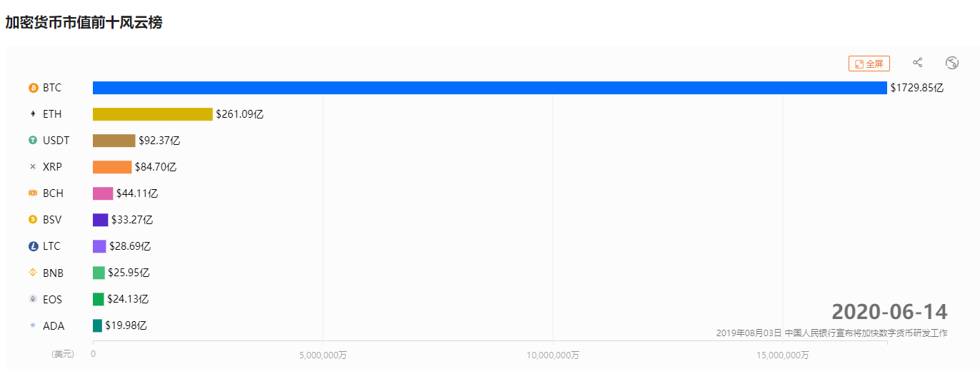The image size is (980, 369).
Task: Click the 加密货币市值前十风云榜 title
Action: [x=84, y=23]
